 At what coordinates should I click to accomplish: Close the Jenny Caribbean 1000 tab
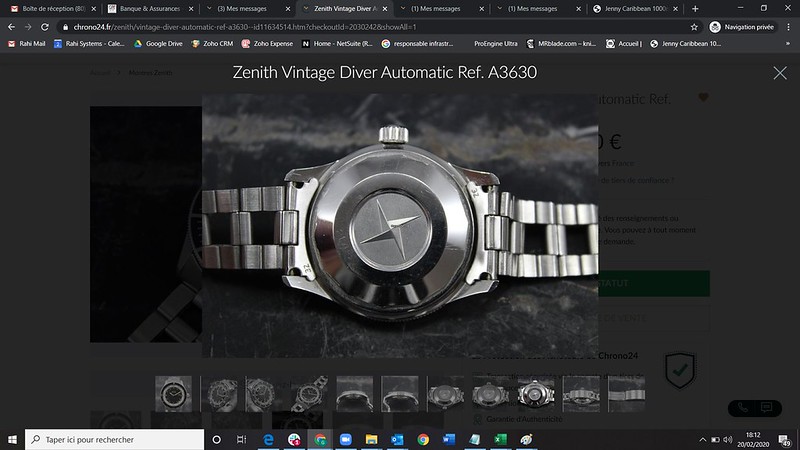676,9
